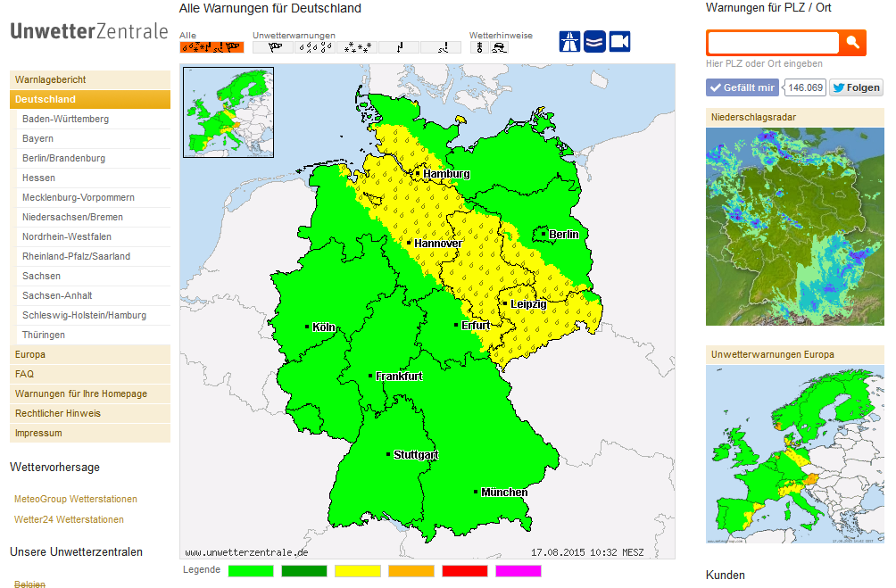Open Rechtlicher Hinweis page
Screen dimensions: 896x588
90,413
